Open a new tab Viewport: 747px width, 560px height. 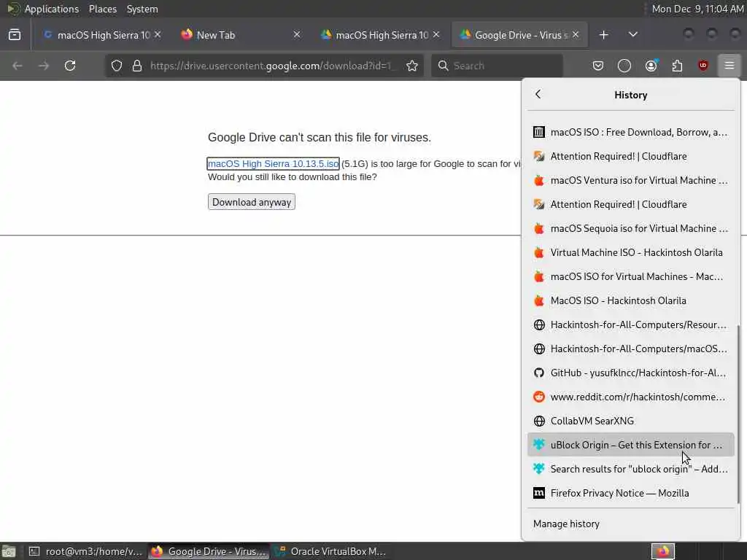tap(603, 35)
